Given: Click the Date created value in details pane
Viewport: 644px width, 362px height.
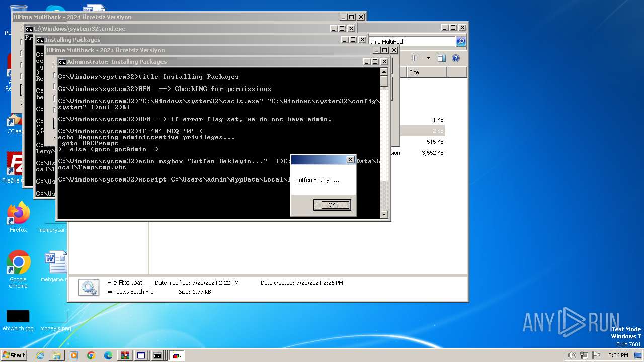Looking at the screenshot, I should (319, 283).
